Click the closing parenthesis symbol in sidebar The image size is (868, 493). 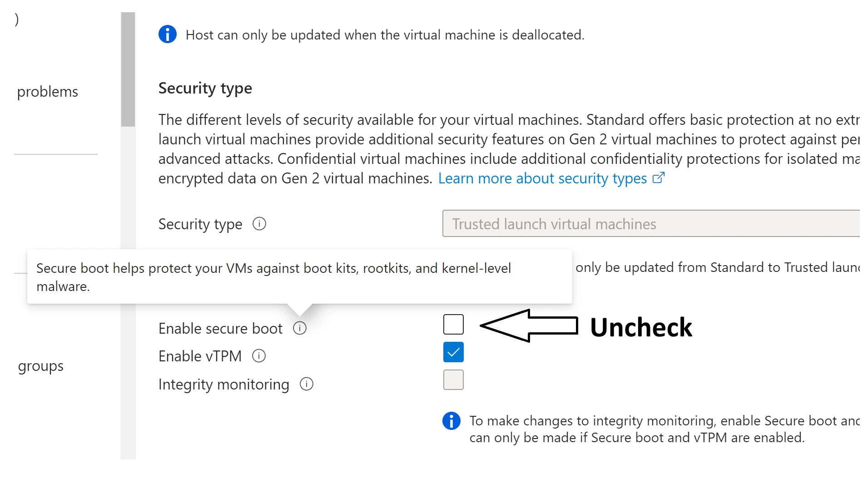[16, 20]
